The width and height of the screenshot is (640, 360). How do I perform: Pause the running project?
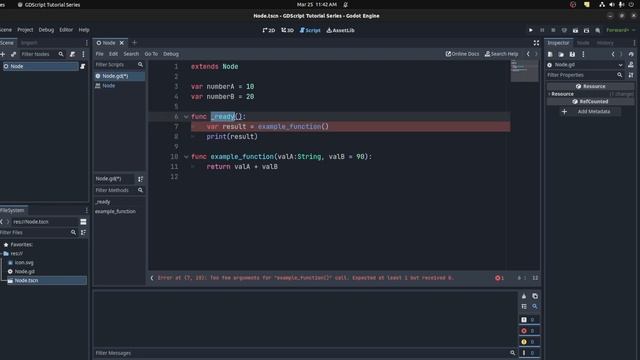542,30
